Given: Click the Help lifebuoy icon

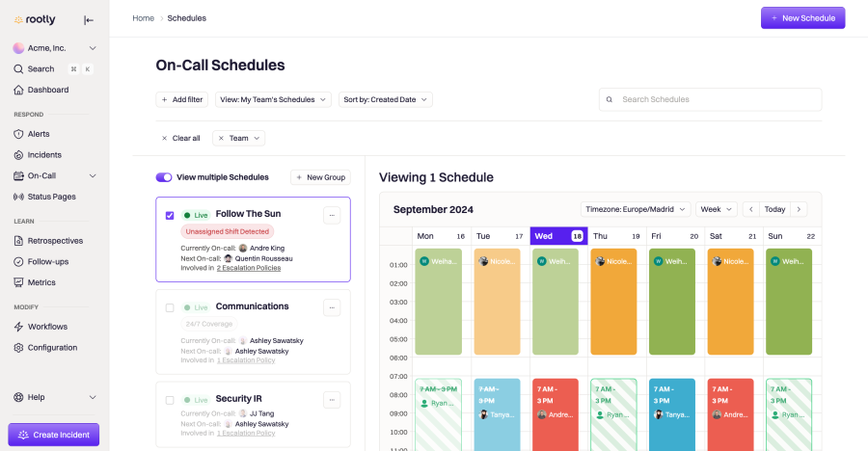Looking at the screenshot, I should pyautogui.click(x=18, y=397).
